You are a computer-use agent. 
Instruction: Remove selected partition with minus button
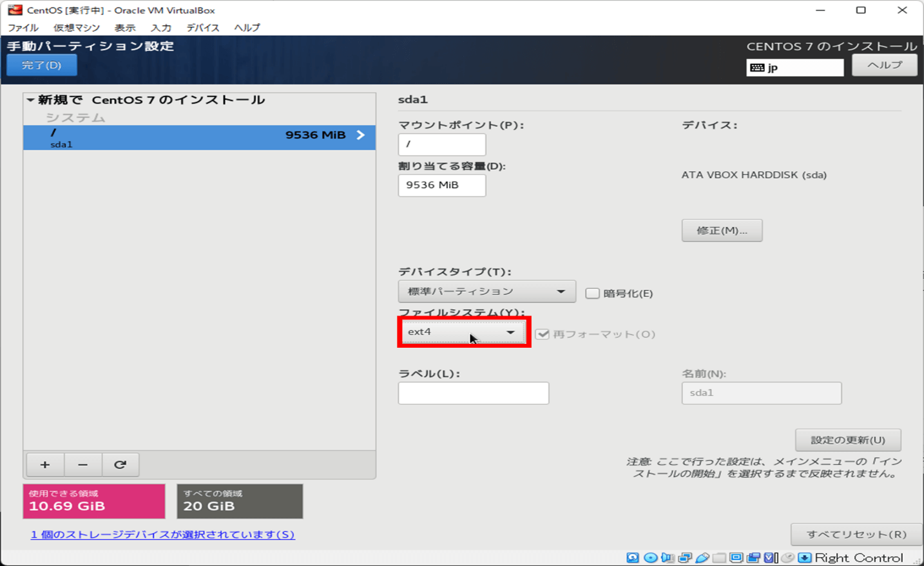point(82,464)
